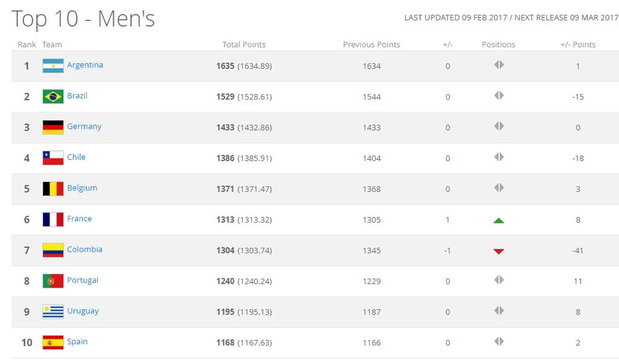Image resolution: width=619 pixels, height=364 pixels.
Task: Click France's green up arrow indicator
Action: point(498,220)
